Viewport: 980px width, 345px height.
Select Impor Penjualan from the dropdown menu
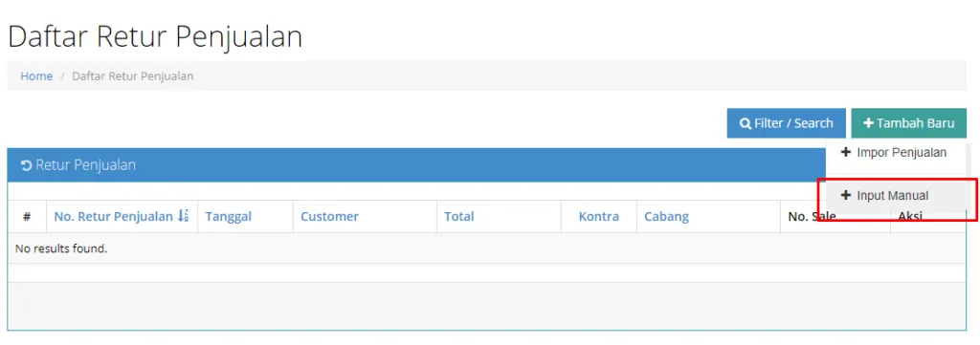click(x=896, y=152)
